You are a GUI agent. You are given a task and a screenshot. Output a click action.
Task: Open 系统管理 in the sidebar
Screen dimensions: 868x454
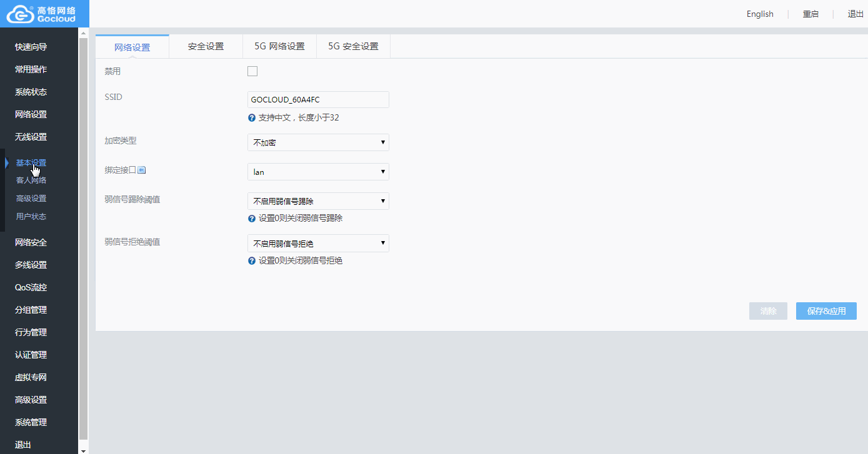point(31,422)
